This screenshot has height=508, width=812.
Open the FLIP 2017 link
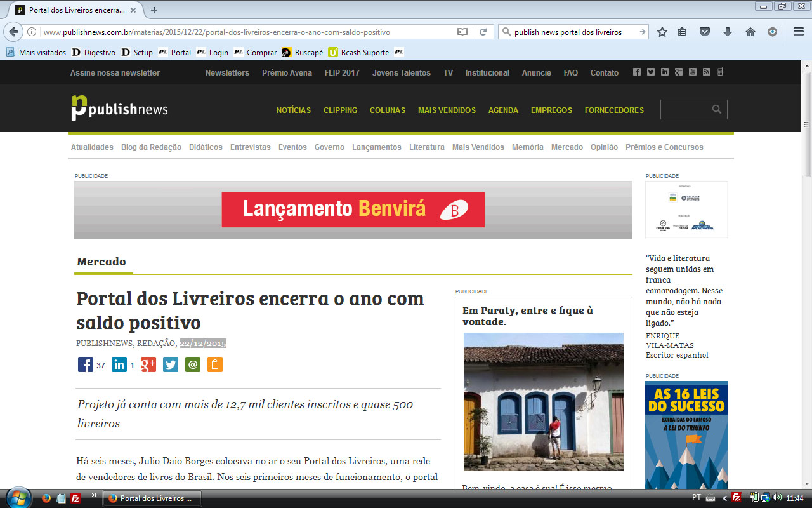point(342,73)
